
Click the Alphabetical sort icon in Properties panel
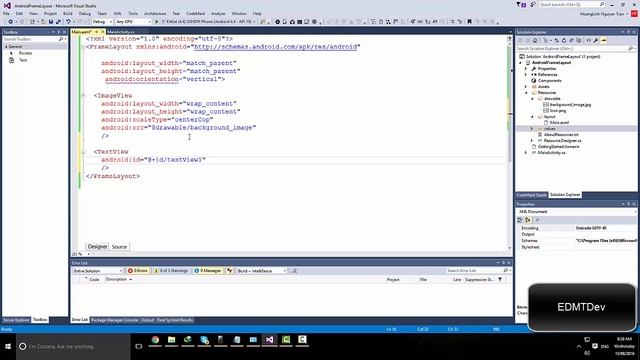[x=527, y=220]
